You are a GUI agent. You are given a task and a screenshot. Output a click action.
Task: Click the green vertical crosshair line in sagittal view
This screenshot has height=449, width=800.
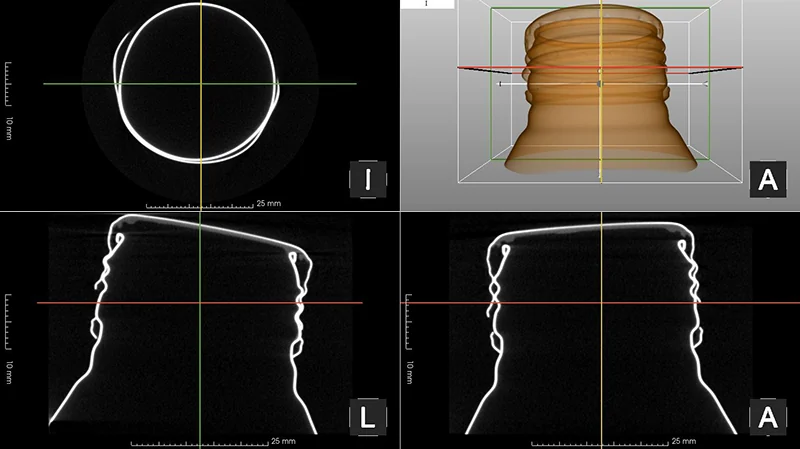(x=200, y=331)
